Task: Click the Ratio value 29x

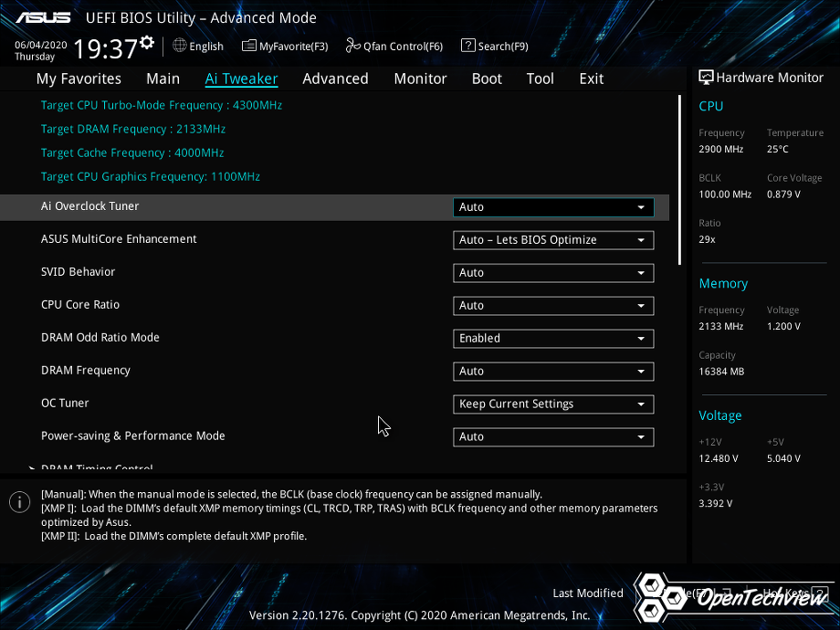Action: 707,239
